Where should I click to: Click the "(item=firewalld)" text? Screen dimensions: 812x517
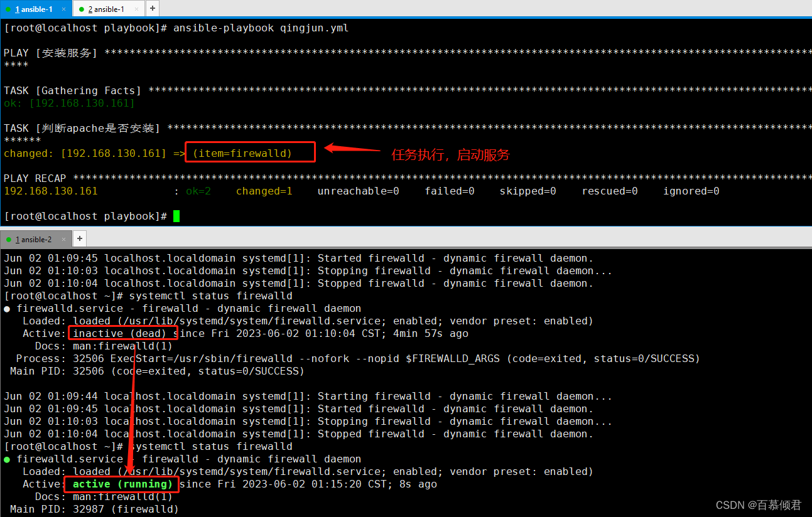242,153
